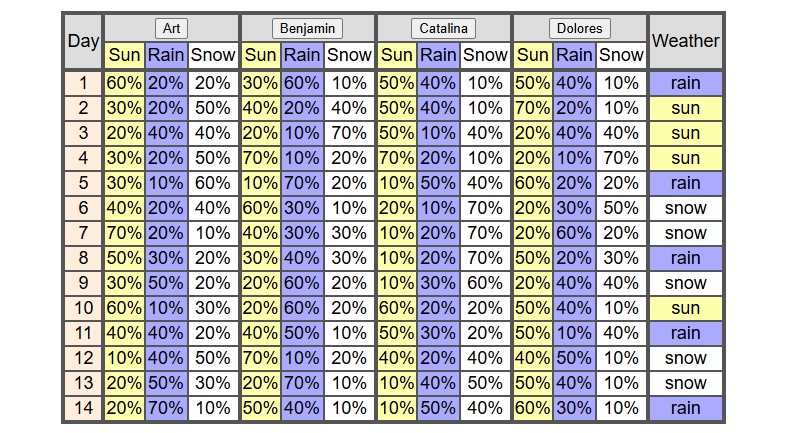The image size is (794, 433).
Task: Click Art's Sun column header
Action: [124, 55]
